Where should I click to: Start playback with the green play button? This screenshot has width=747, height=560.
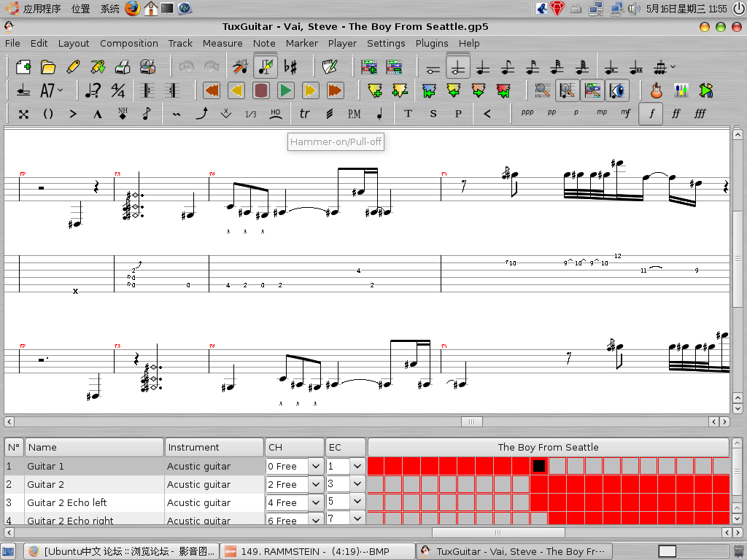[285, 90]
